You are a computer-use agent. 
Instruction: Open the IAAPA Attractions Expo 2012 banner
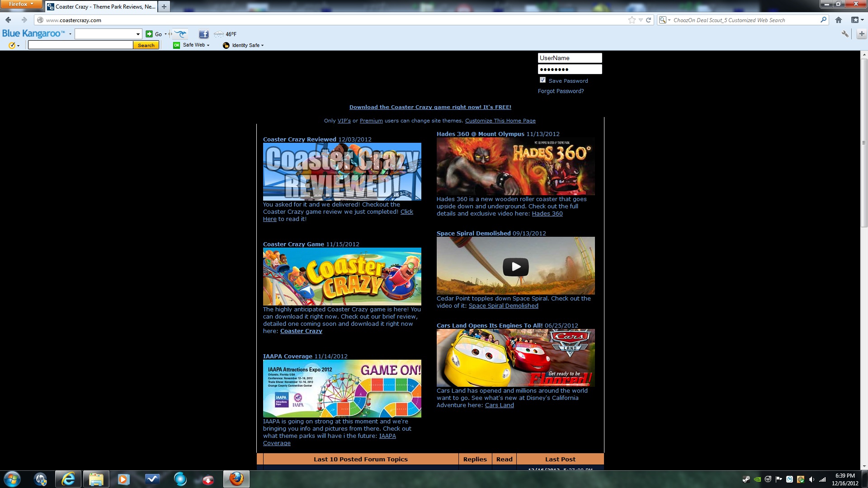pos(342,389)
